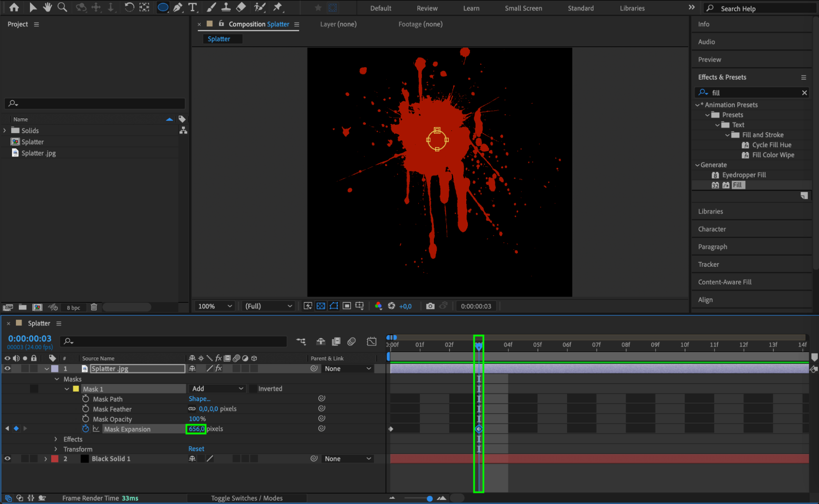Viewport: 819px width, 504px height.
Task: Expand the Solids folder
Action: click(x=5, y=130)
